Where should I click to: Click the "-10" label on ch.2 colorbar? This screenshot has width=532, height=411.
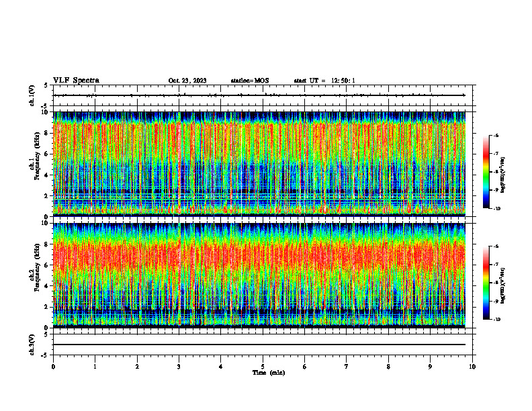[496, 320]
